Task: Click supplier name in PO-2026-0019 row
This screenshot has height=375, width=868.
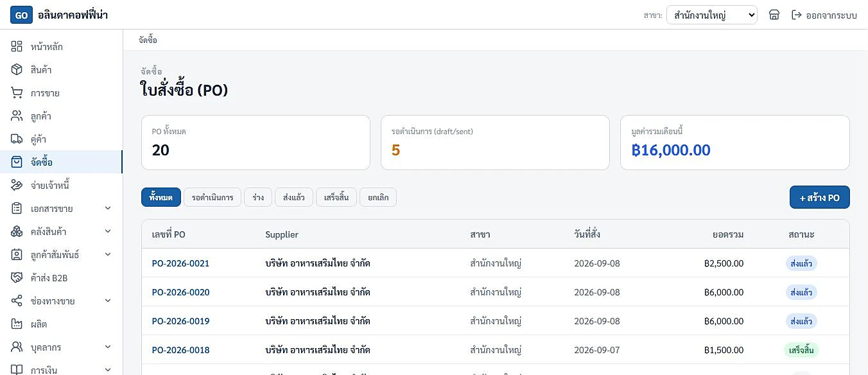Action: point(318,321)
